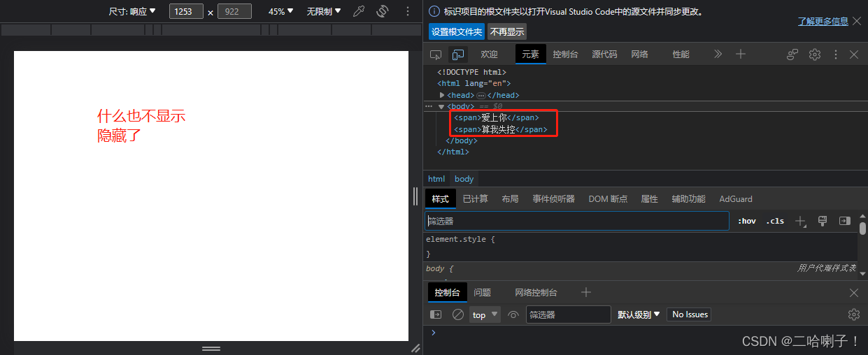Image resolution: width=868 pixels, height=355 pixels.
Task: Dismiss the root folder info bar
Action: 857,21
